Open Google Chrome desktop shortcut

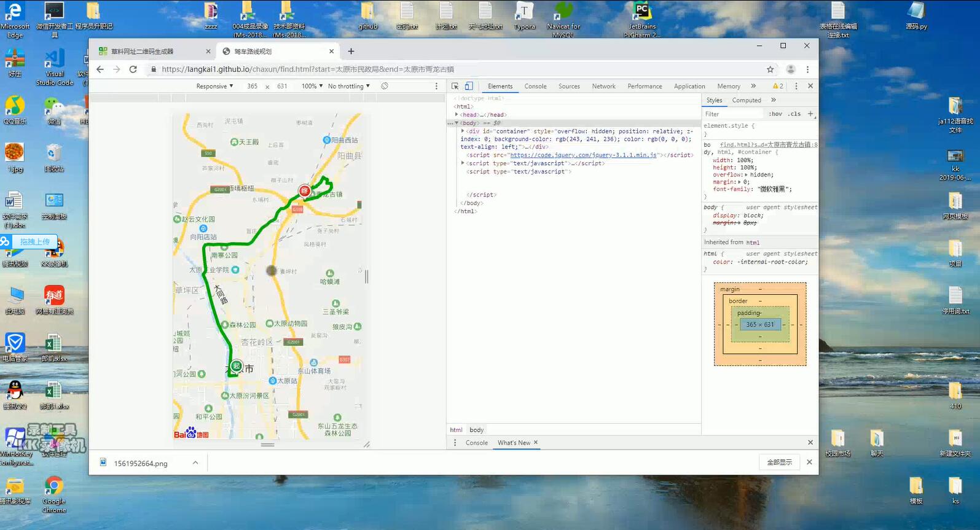pyautogui.click(x=54, y=494)
